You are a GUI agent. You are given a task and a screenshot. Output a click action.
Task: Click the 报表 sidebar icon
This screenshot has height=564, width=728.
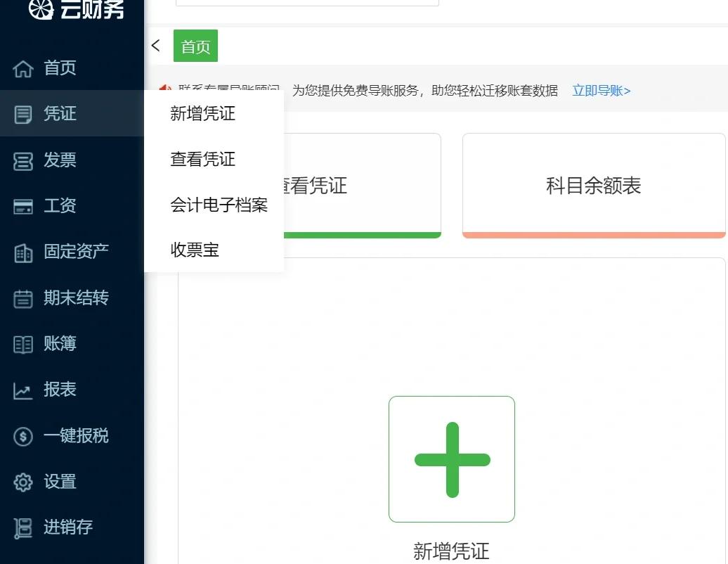point(22,390)
